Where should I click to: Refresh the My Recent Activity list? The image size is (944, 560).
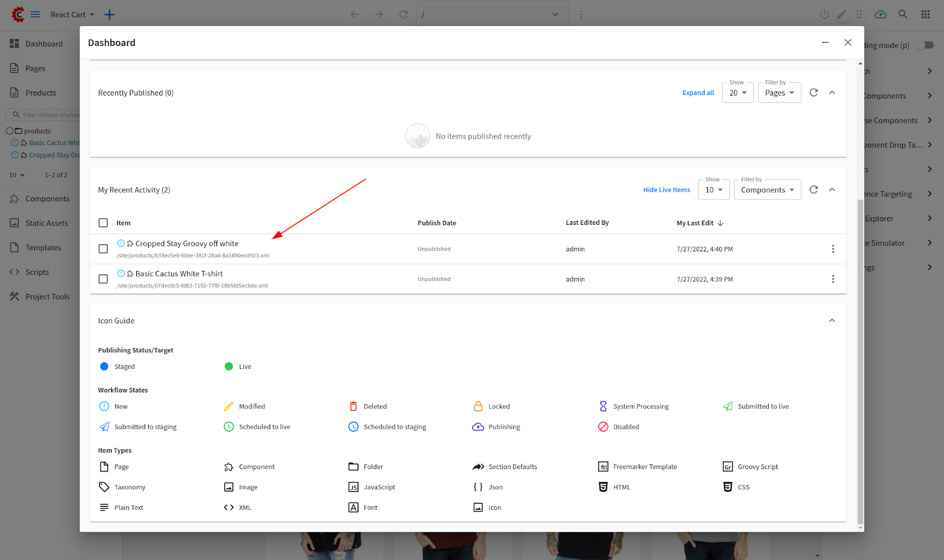(814, 189)
